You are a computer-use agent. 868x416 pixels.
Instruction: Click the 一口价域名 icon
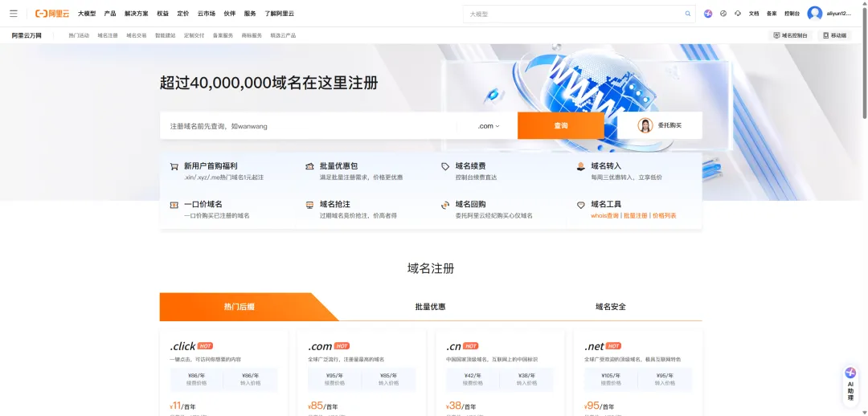tap(174, 205)
